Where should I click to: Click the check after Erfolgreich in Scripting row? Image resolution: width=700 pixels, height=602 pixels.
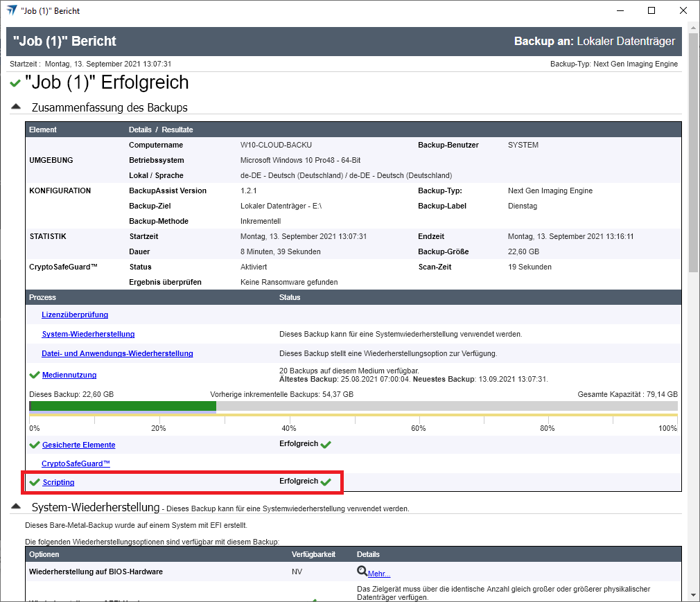[x=326, y=482]
